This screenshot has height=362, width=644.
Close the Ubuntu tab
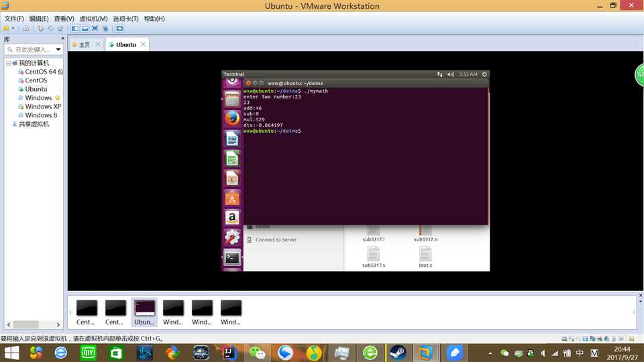pos(143,44)
